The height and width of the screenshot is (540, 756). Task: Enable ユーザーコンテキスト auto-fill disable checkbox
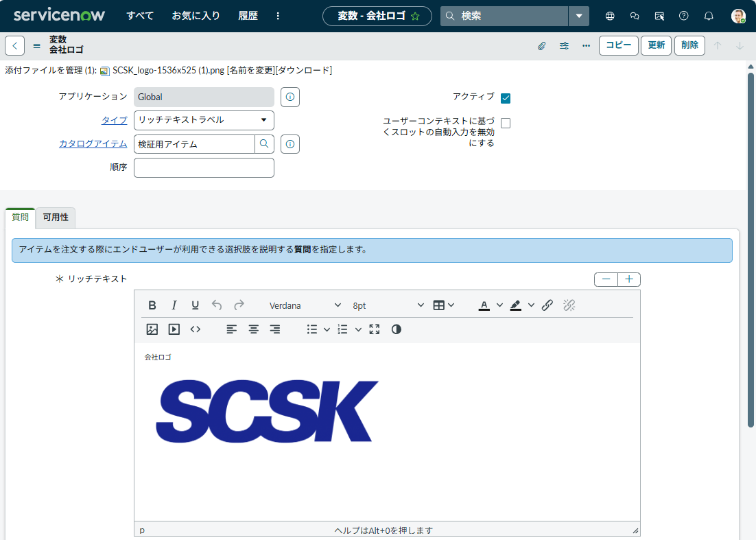point(506,124)
